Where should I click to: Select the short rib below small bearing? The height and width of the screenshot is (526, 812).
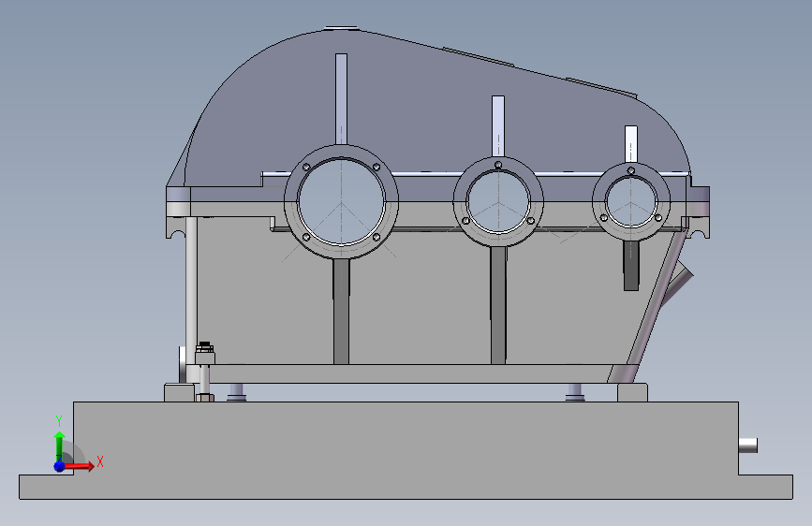(x=631, y=266)
